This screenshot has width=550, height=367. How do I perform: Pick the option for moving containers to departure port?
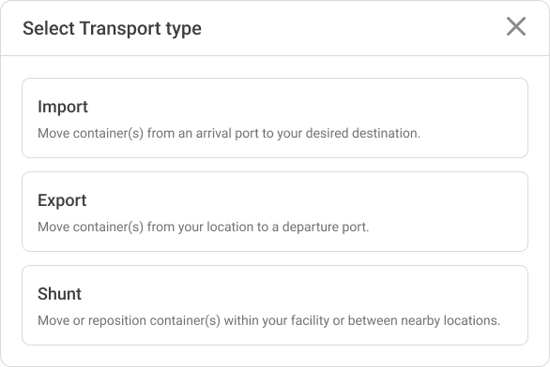pyautogui.click(x=275, y=212)
